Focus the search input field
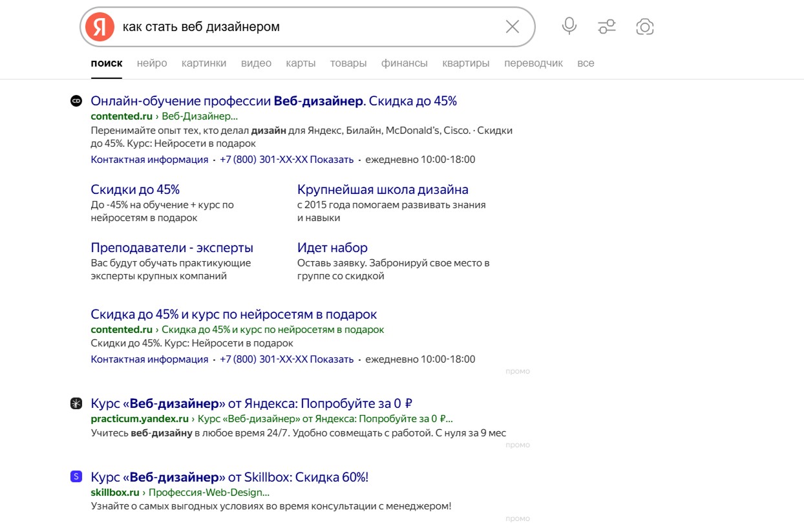 (307, 27)
